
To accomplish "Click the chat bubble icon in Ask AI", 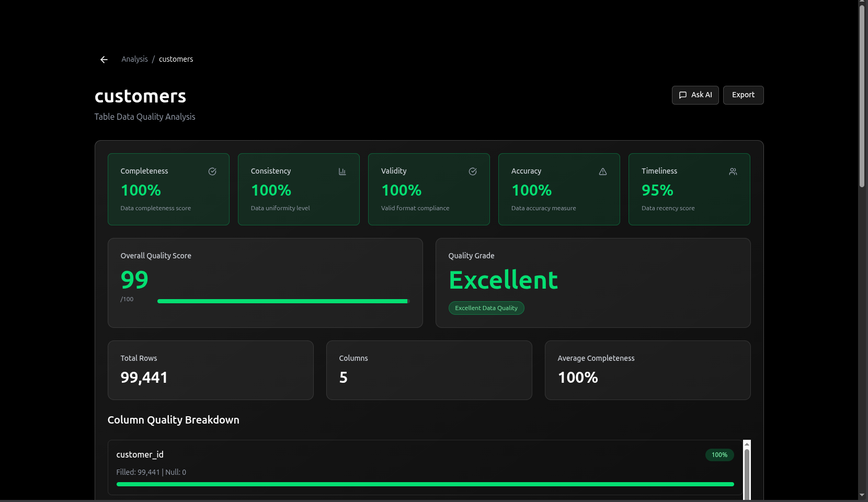I will click(x=683, y=95).
